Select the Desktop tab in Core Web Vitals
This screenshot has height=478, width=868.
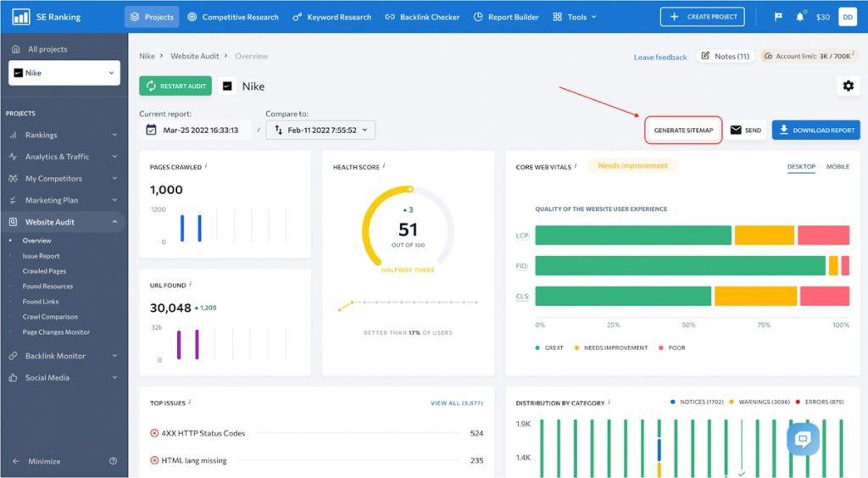pos(801,166)
